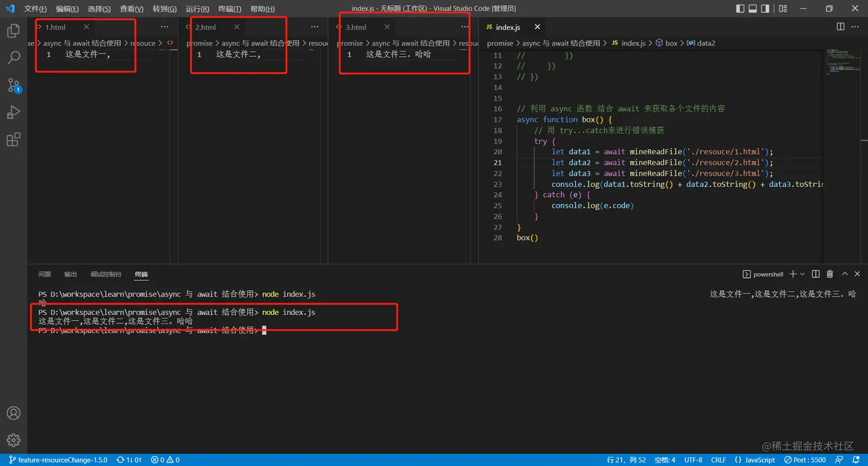Close the 3.html editor tab

pos(387,26)
